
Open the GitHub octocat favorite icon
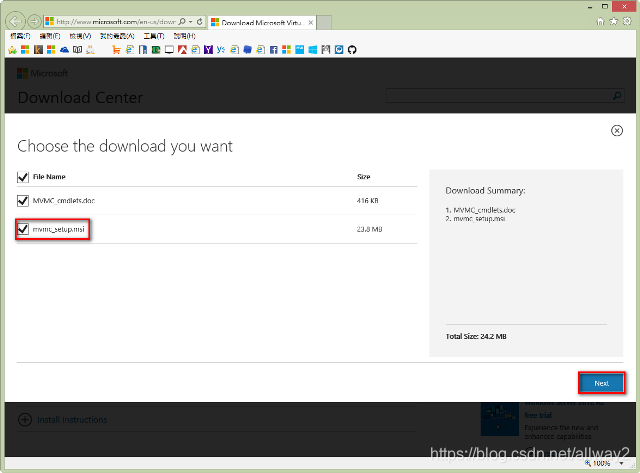click(352, 50)
